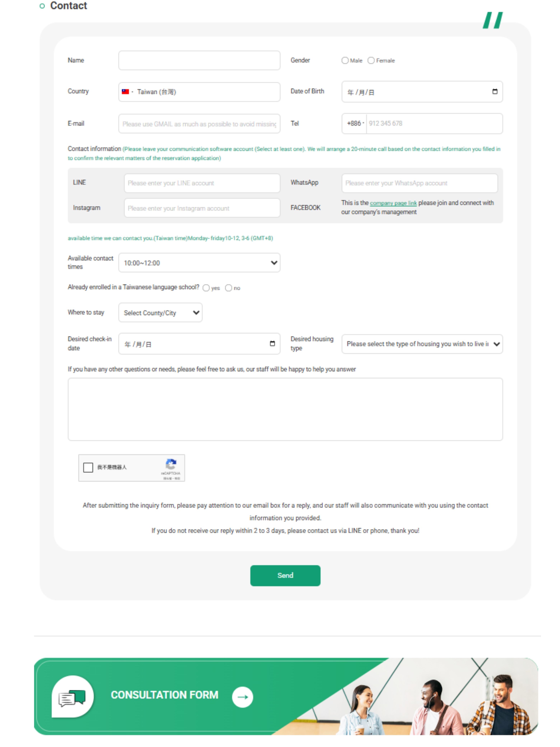Focus the LINE account input field
The height and width of the screenshot is (747, 560).
pyautogui.click(x=202, y=183)
